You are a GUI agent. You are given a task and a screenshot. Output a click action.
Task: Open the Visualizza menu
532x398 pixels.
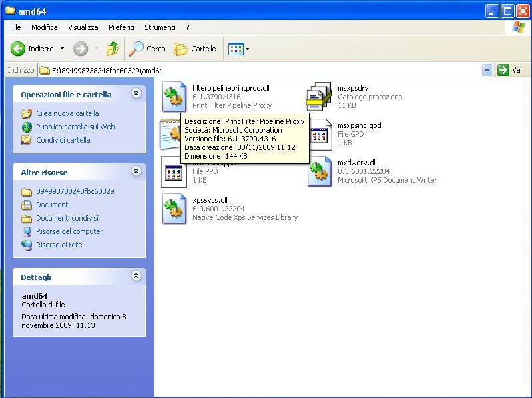click(x=83, y=27)
